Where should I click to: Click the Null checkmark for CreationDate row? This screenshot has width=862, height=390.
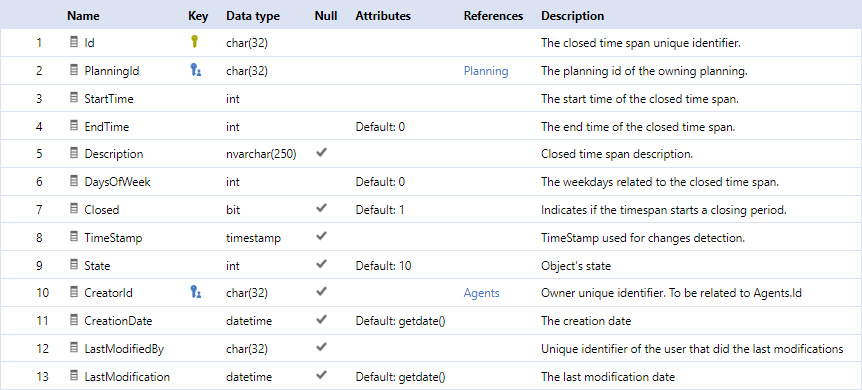click(x=322, y=320)
